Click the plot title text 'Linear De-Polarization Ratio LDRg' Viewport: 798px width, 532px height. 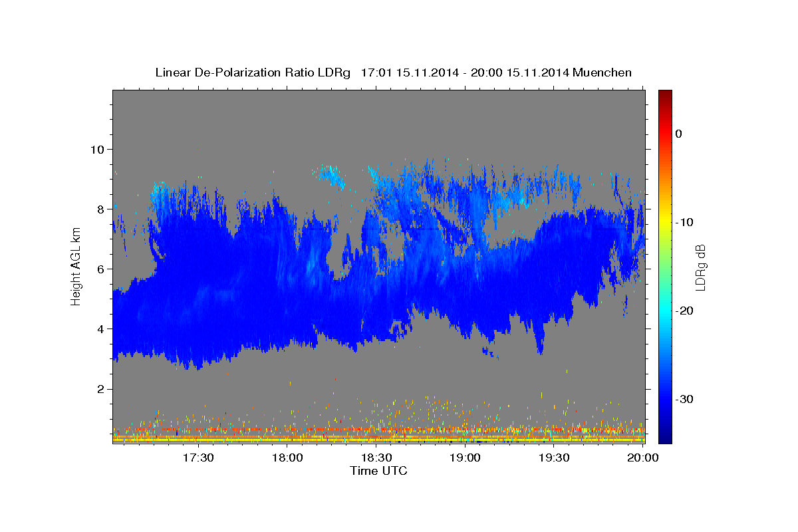coord(253,72)
